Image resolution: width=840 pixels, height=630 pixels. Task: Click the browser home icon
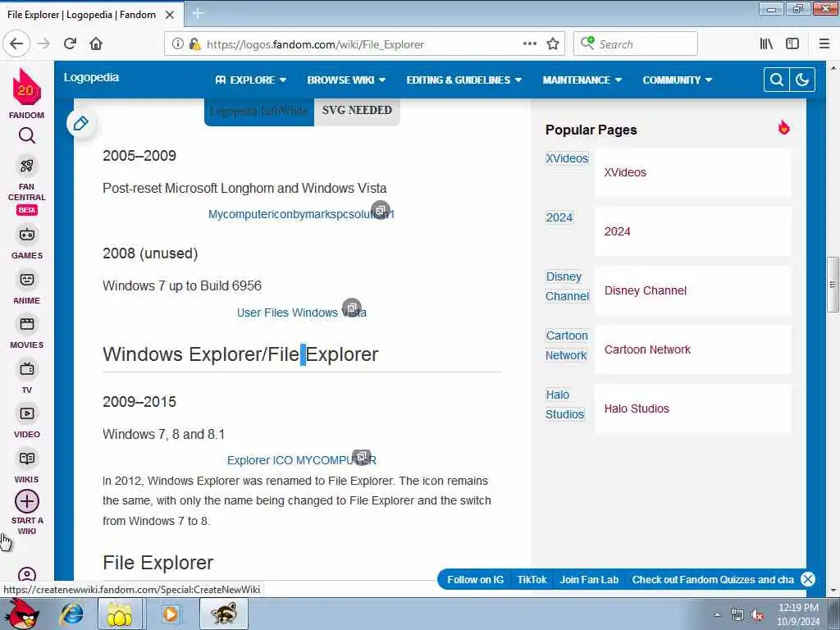(x=96, y=44)
